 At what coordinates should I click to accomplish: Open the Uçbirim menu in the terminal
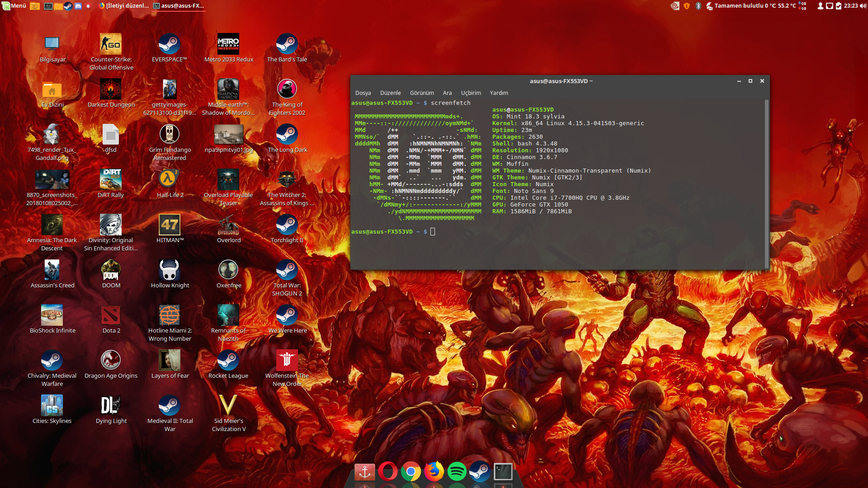[471, 93]
